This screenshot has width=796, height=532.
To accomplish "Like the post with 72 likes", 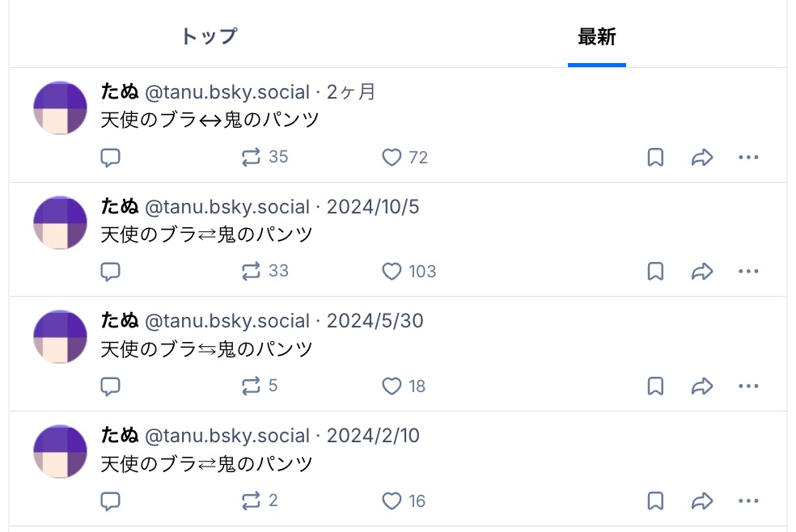I will (392, 158).
